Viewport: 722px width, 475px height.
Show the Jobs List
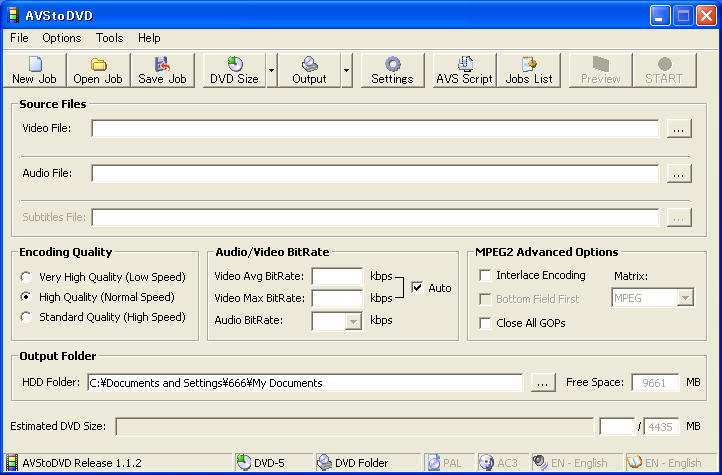pos(529,70)
